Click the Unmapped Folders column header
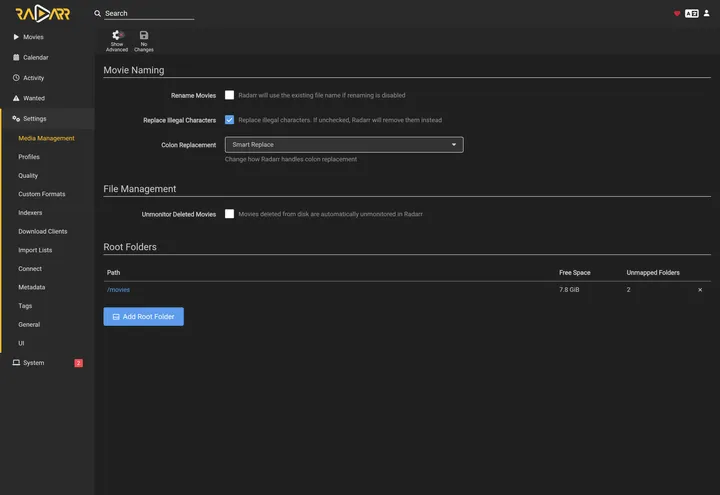720x495 pixels. 653,273
